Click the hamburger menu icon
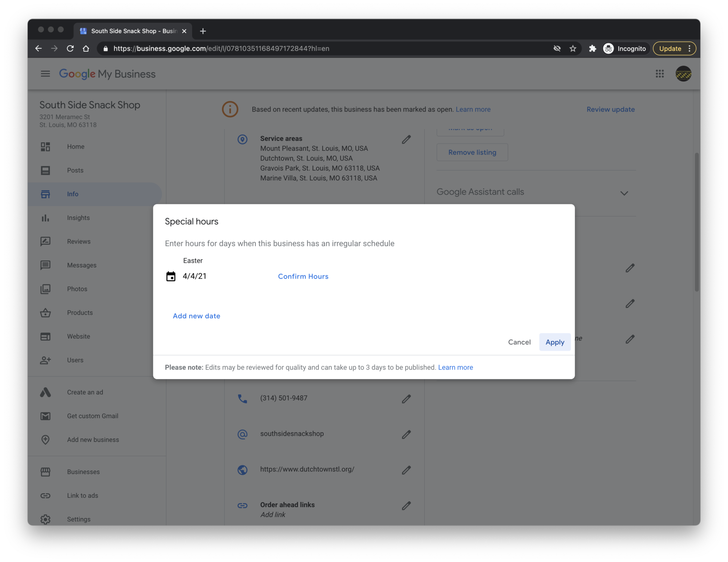The height and width of the screenshot is (562, 728). coord(45,74)
